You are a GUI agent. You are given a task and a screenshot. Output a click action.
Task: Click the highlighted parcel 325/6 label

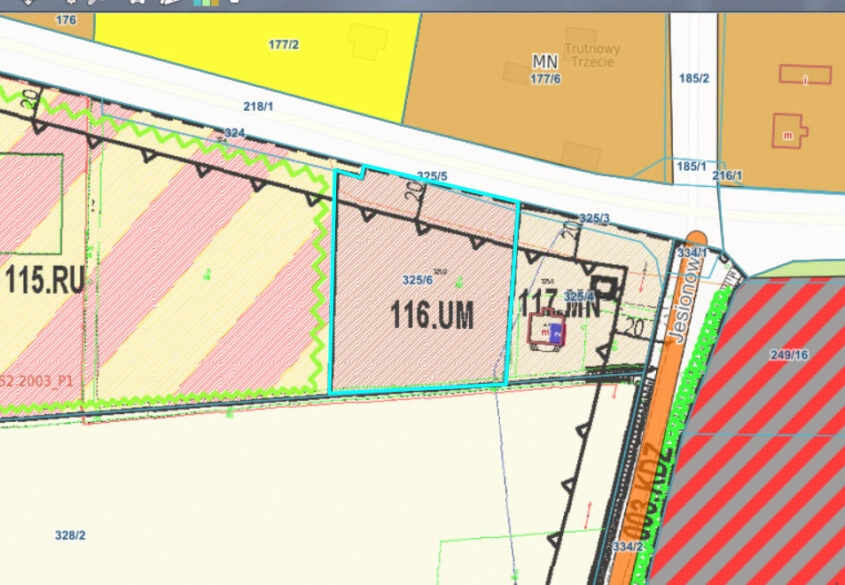point(417,280)
